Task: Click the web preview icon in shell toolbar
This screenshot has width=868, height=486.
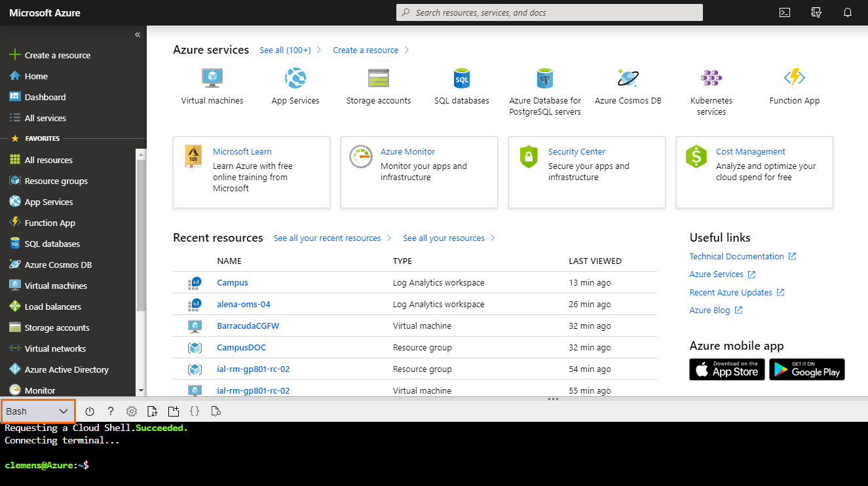Action: coord(216,411)
